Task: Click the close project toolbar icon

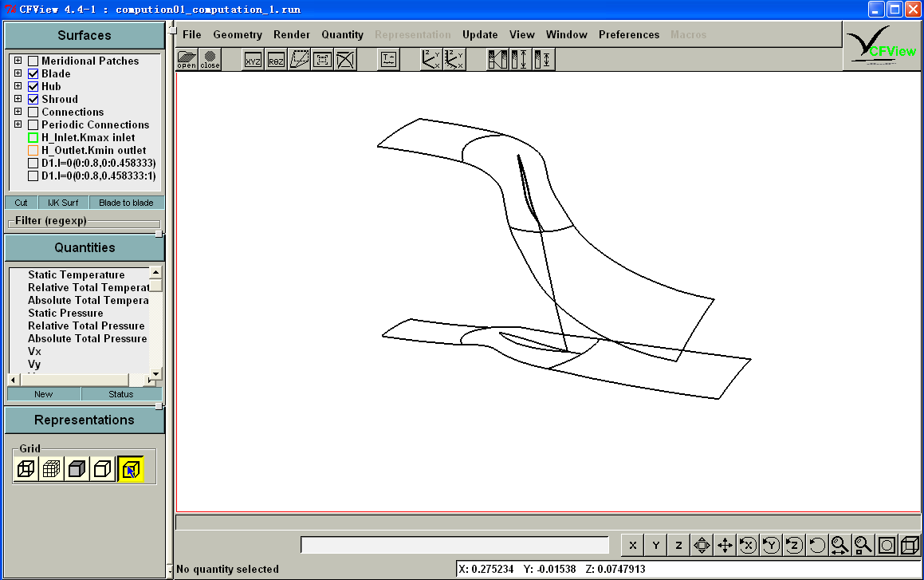Action: tap(210, 60)
